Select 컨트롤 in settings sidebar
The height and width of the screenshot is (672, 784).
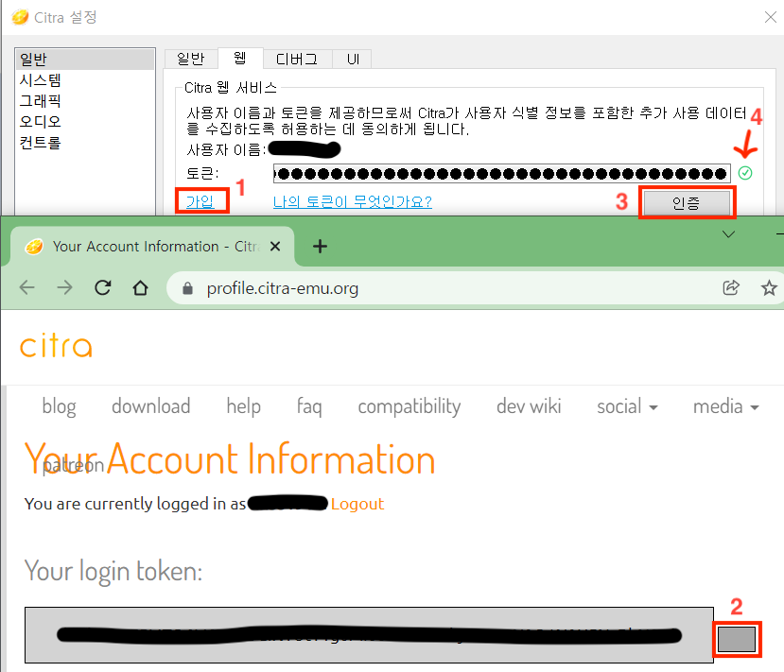click(40, 143)
